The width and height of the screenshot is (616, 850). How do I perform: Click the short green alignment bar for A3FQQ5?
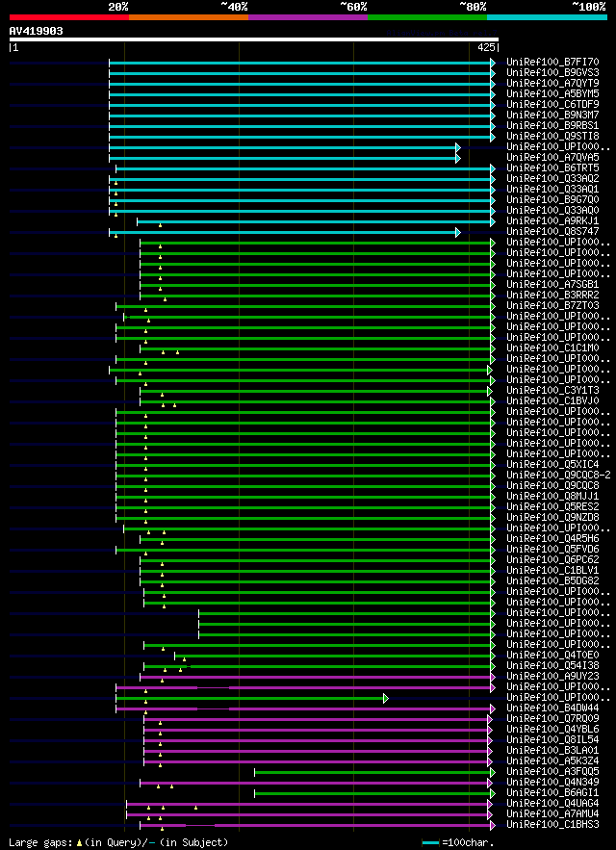click(x=372, y=772)
